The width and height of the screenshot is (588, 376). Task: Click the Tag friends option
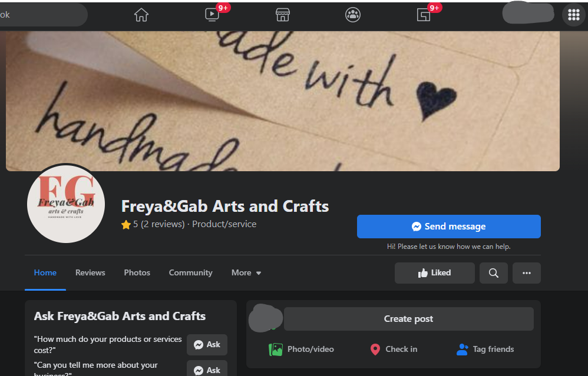click(x=485, y=350)
